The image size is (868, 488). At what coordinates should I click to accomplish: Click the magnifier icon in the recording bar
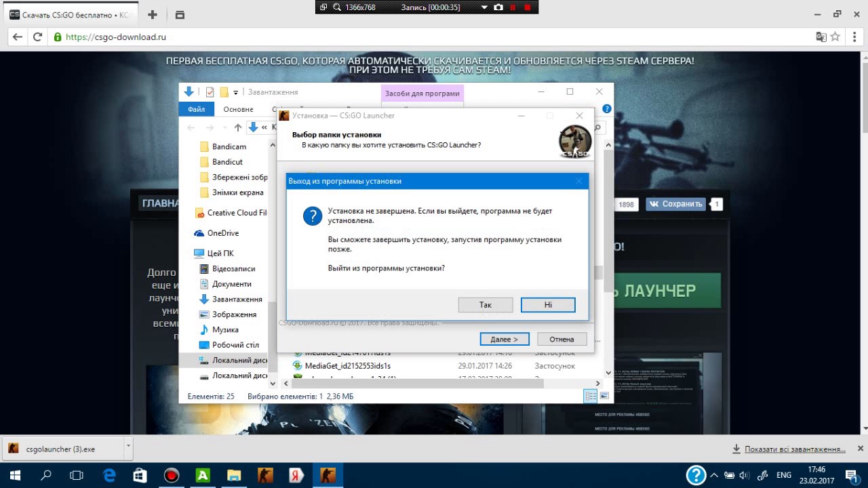point(336,7)
